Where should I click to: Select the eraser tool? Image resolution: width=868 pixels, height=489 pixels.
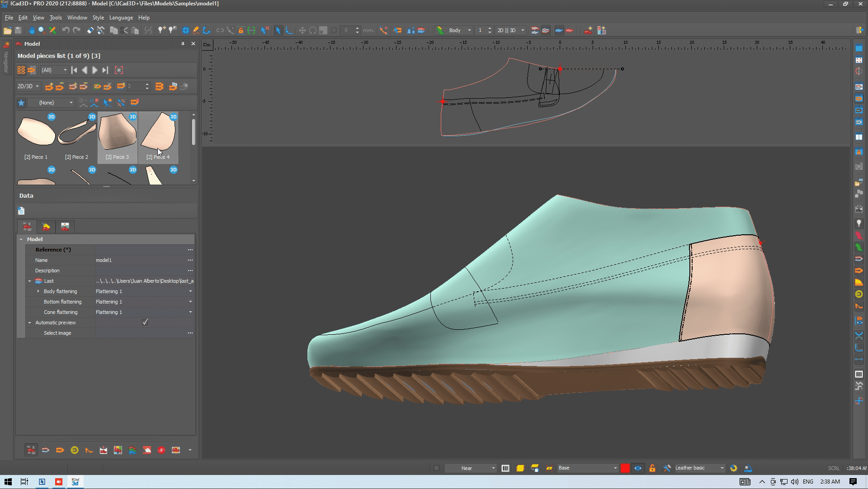point(90,30)
